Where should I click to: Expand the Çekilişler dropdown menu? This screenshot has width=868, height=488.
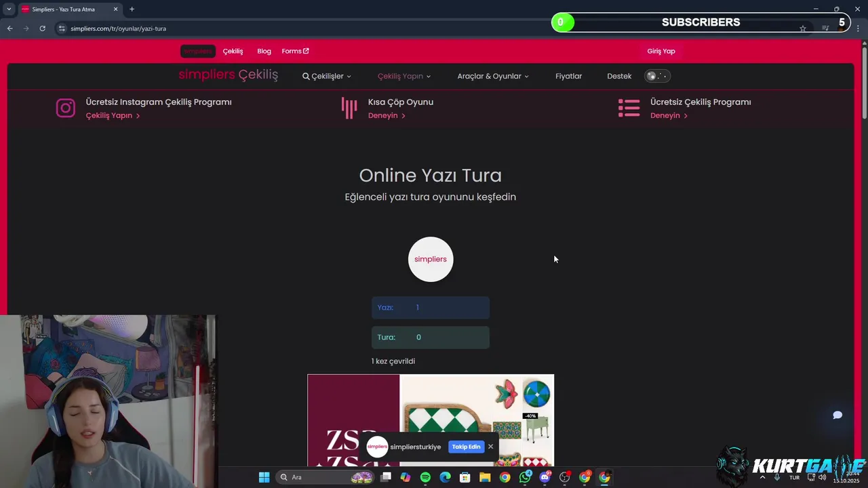pos(327,76)
